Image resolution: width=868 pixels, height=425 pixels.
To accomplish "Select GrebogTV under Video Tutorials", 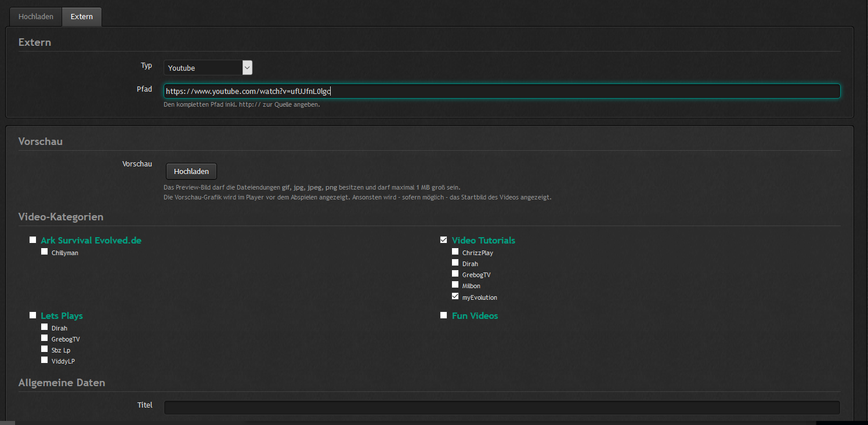I will pyautogui.click(x=455, y=274).
